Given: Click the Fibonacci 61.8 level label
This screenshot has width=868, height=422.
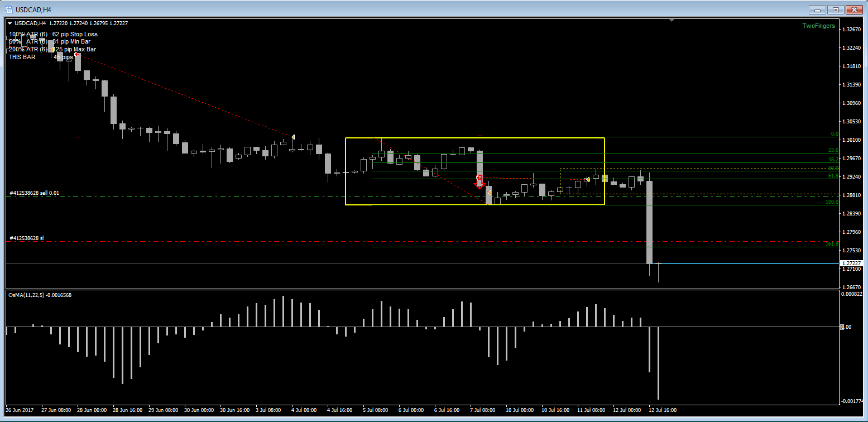Looking at the screenshot, I should (833, 176).
